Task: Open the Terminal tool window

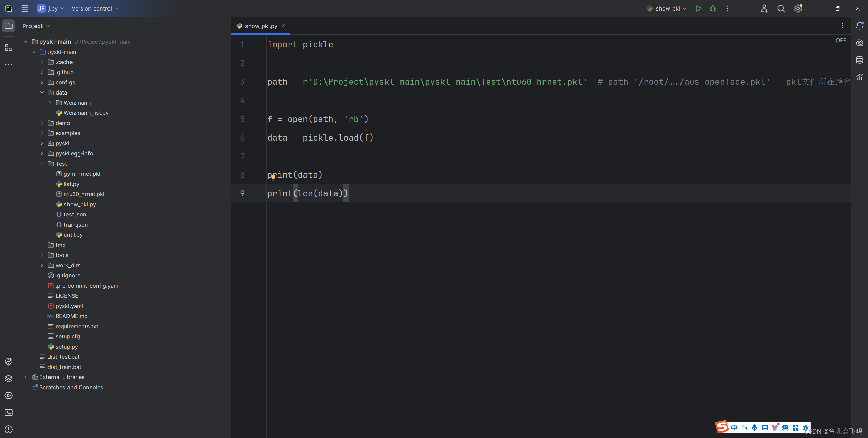Action: [x=8, y=413]
